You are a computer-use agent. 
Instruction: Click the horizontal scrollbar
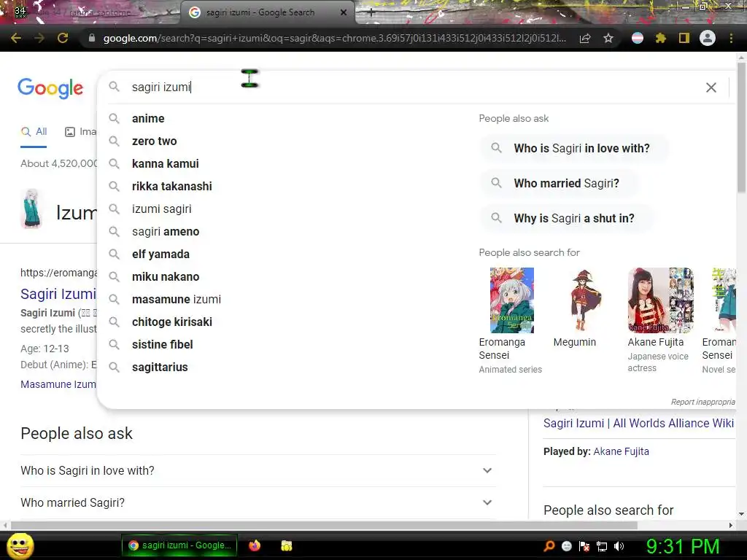[x=324, y=525]
